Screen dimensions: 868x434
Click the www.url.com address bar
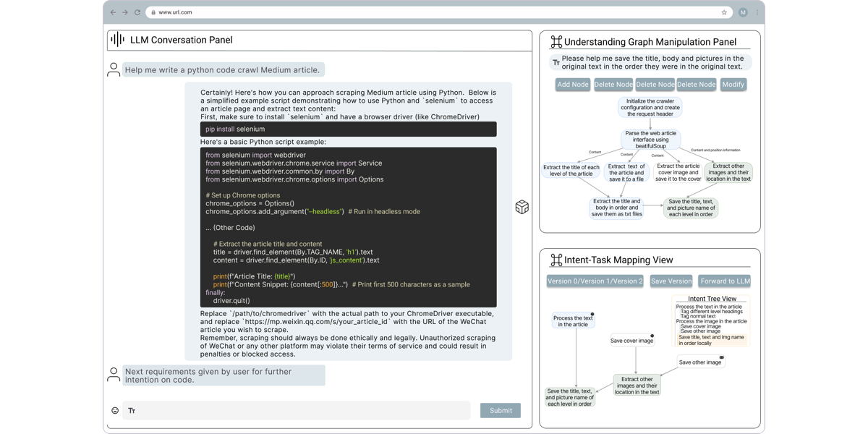pos(438,12)
